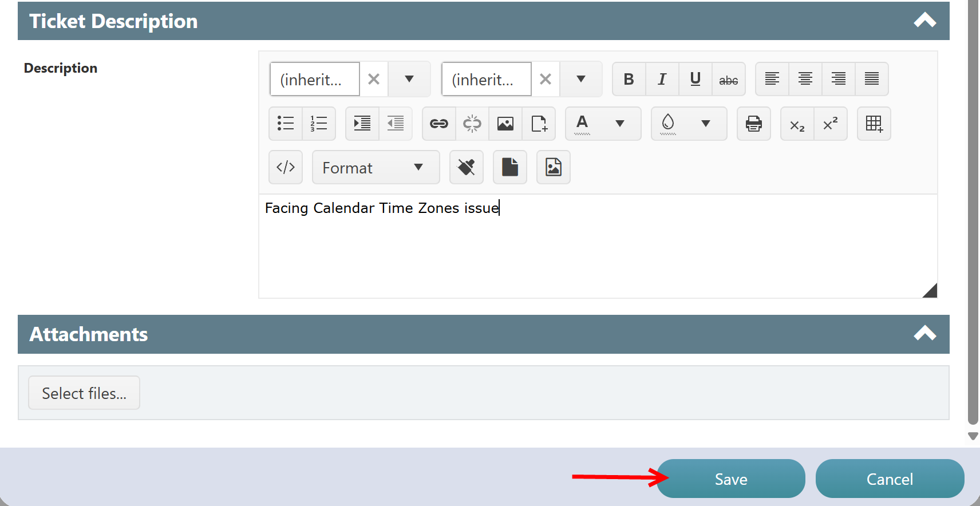Insert an image

coord(505,124)
